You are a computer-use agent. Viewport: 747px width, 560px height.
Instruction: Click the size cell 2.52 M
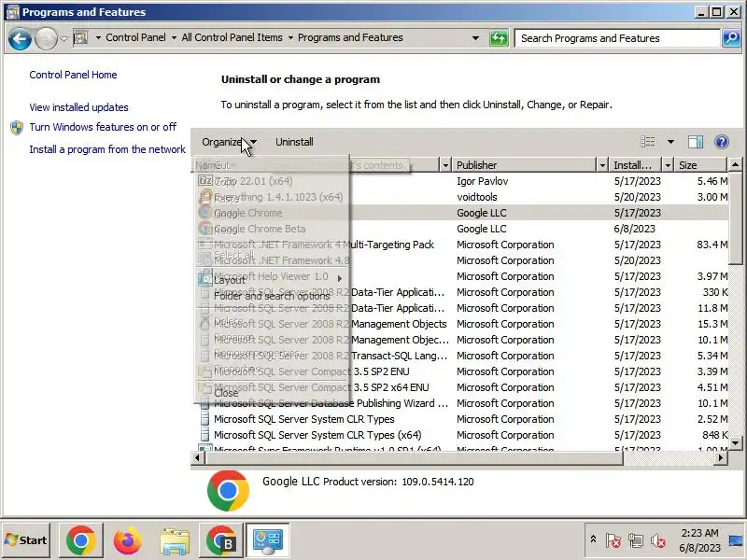click(712, 419)
